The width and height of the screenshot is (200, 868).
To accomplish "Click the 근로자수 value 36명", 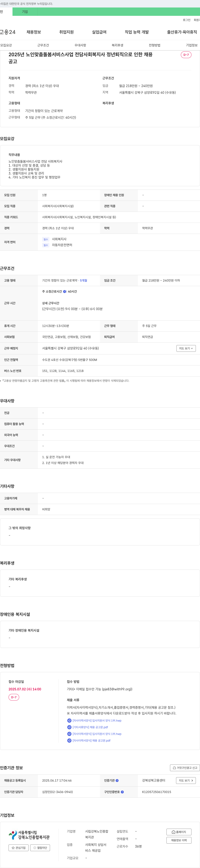I will (138, 846).
